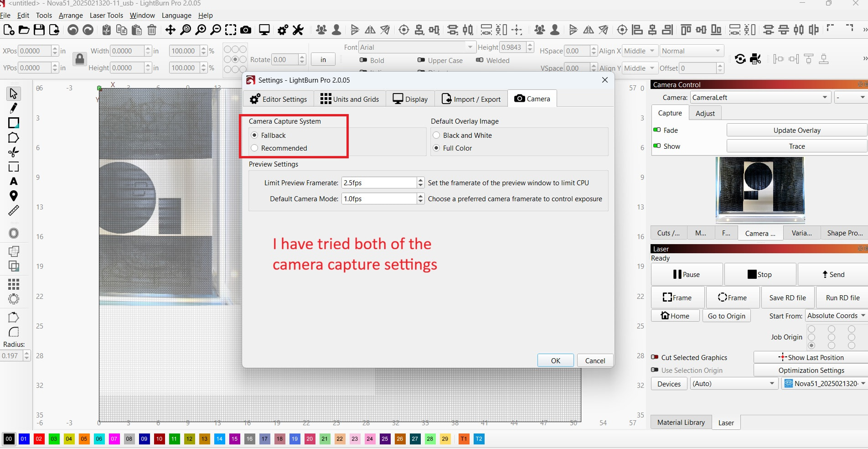
Task: Select the Create Text tool
Action: (x=14, y=182)
